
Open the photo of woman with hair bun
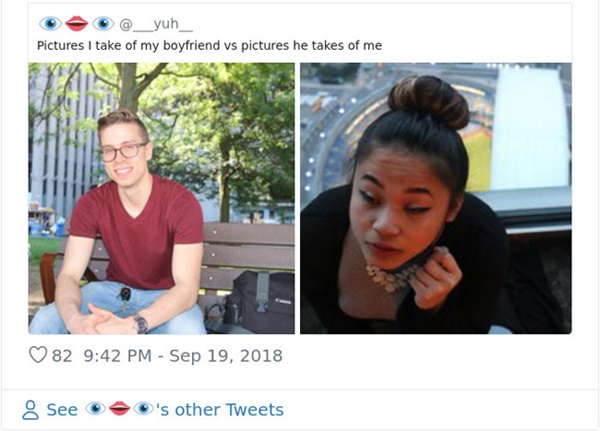click(x=435, y=198)
